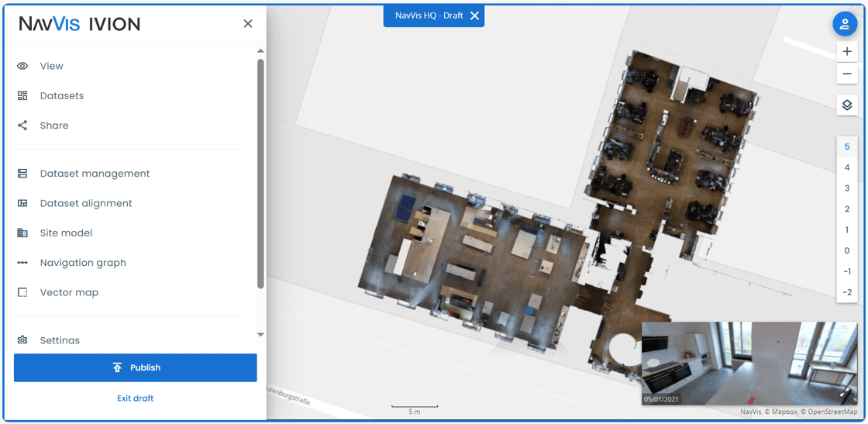Click the Share icon in sidebar
The height and width of the screenshot is (424, 868).
point(22,126)
